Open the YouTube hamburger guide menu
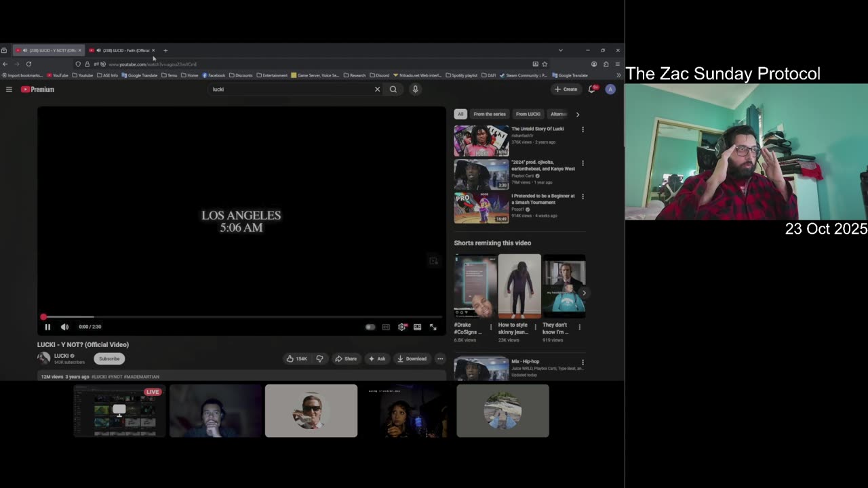Image resolution: width=868 pixels, height=488 pixels. 9,89
